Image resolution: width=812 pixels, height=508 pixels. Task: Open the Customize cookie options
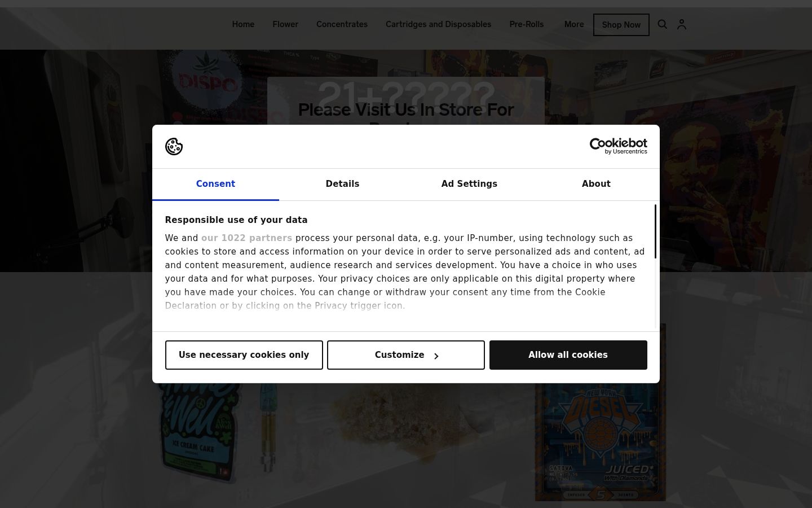tap(406, 355)
